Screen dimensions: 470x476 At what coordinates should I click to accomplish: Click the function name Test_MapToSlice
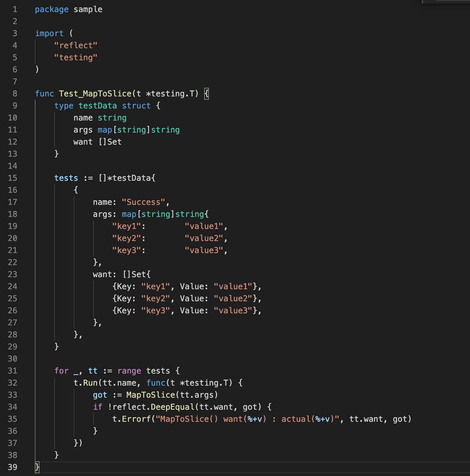pos(95,94)
